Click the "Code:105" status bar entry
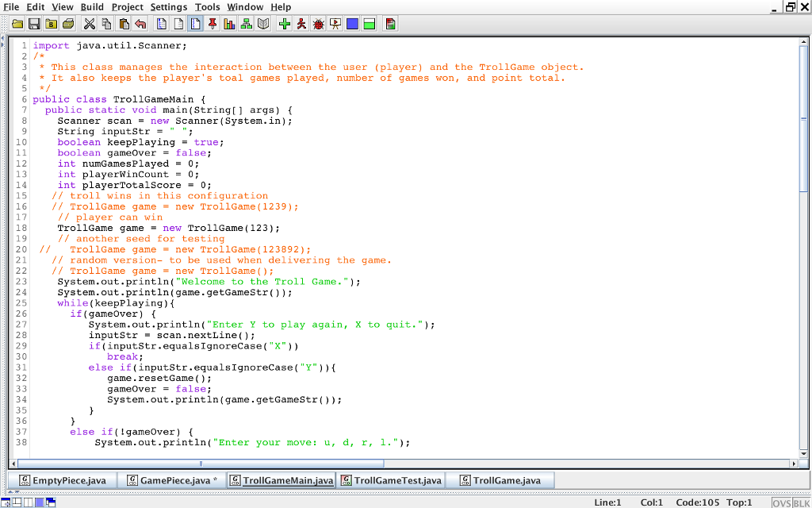This screenshot has height=508, width=812. [x=696, y=502]
